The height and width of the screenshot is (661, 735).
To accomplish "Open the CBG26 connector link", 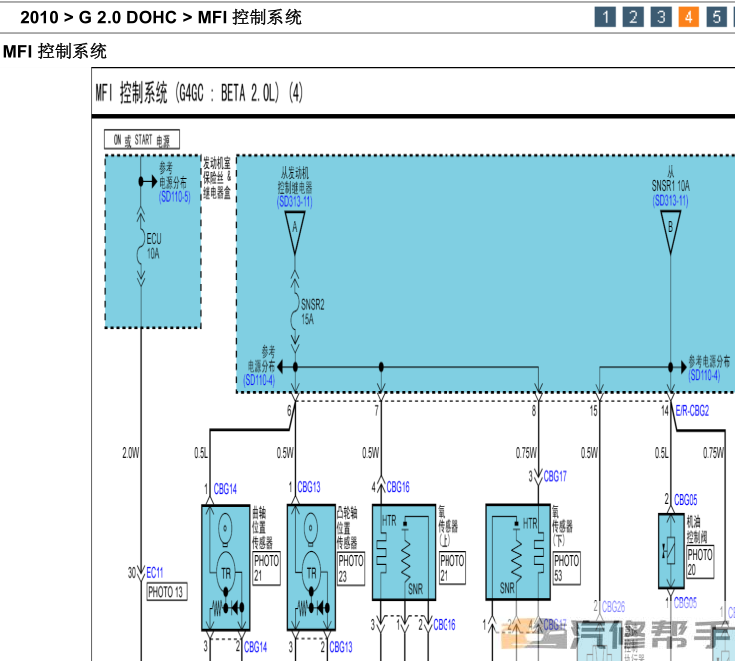I will (x=613, y=607).
